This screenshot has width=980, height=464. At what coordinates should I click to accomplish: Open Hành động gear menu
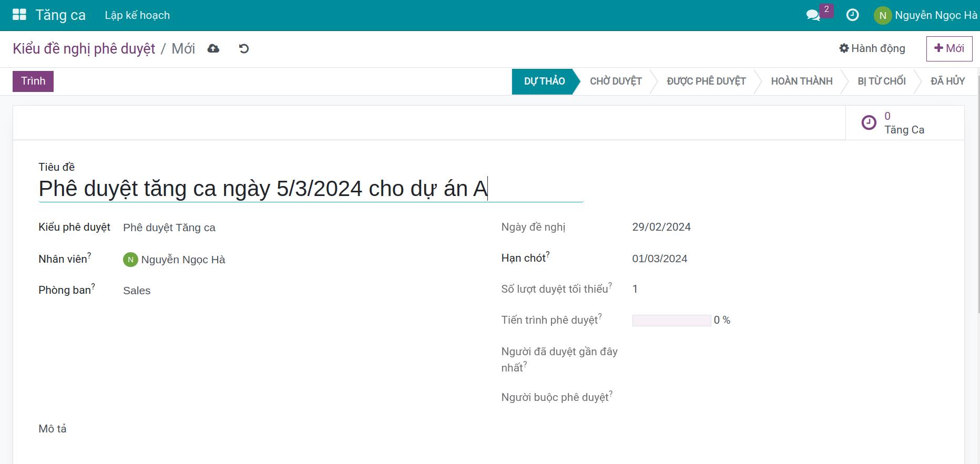point(872,48)
